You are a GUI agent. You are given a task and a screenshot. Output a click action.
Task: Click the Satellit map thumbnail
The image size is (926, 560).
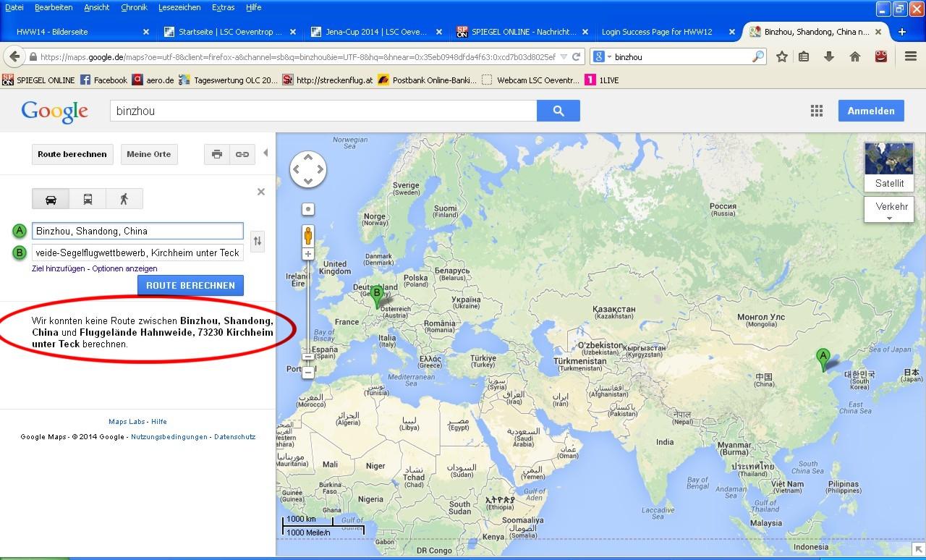pyautogui.click(x=889, y=166)
